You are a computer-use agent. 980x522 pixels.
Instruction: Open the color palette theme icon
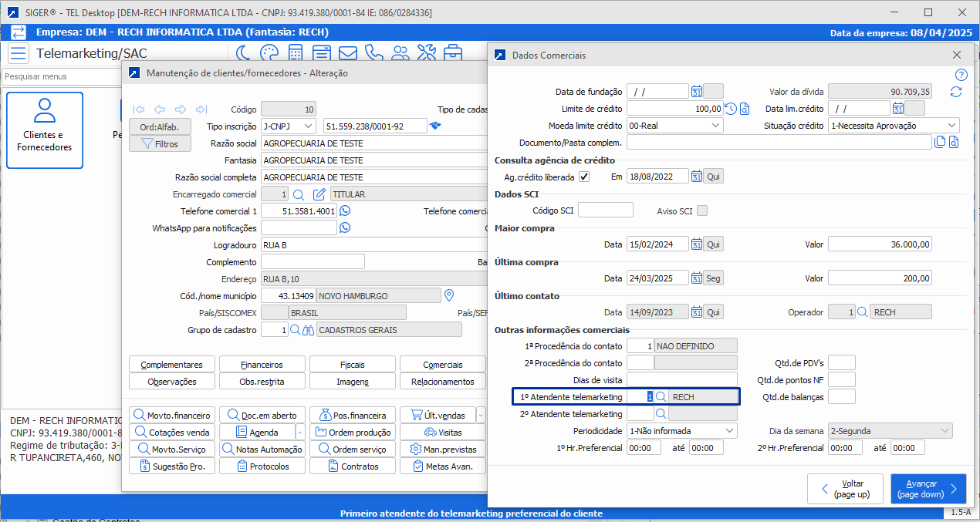tap(269, 53)
